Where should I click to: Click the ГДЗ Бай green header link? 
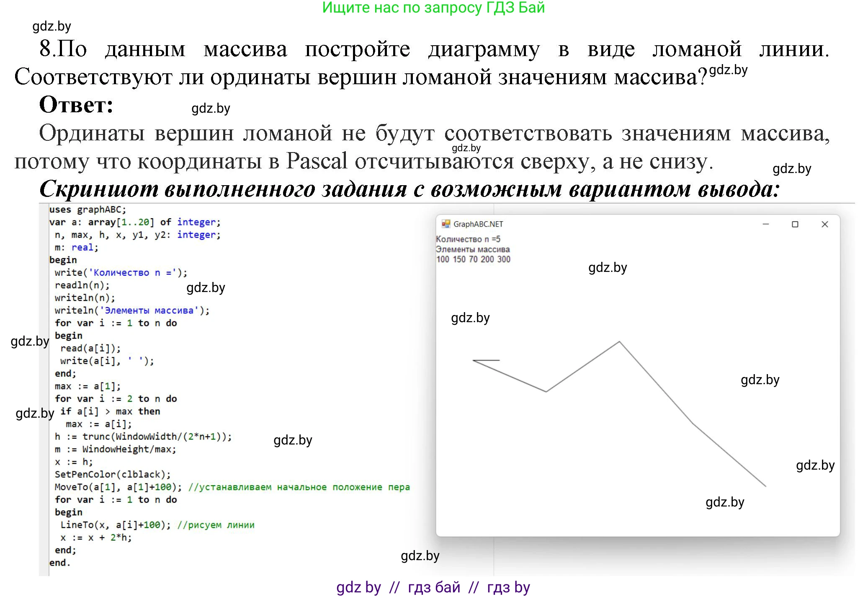434,8
